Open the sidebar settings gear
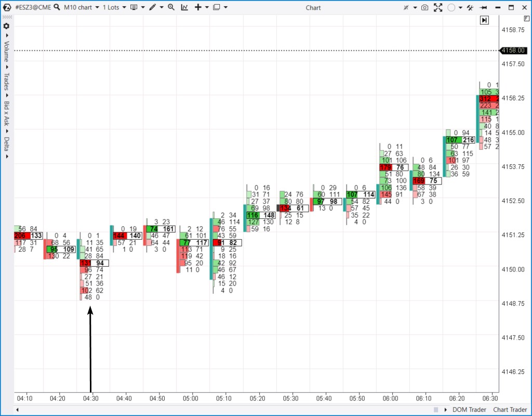The width and height of the screenshot is (532, 416). point(6,26)
